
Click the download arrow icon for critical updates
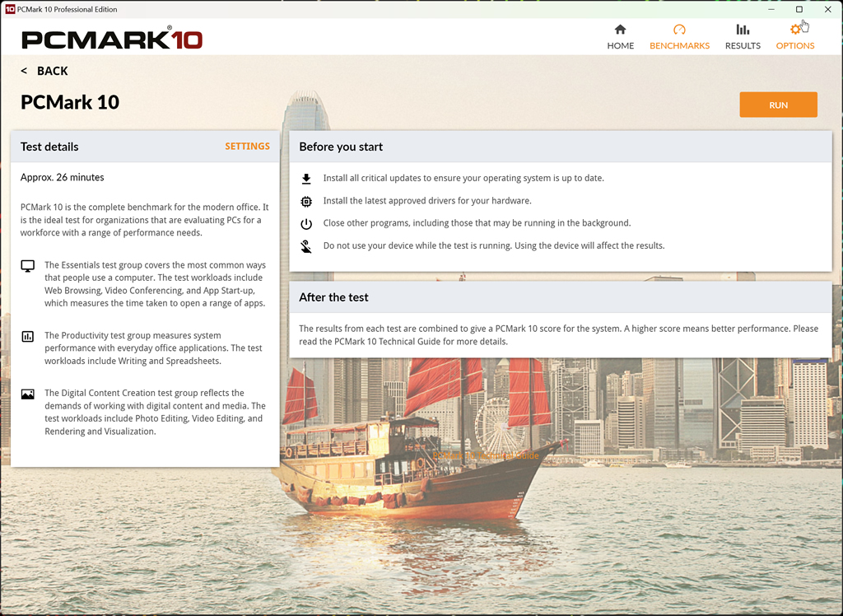click(x=306, y=179)
